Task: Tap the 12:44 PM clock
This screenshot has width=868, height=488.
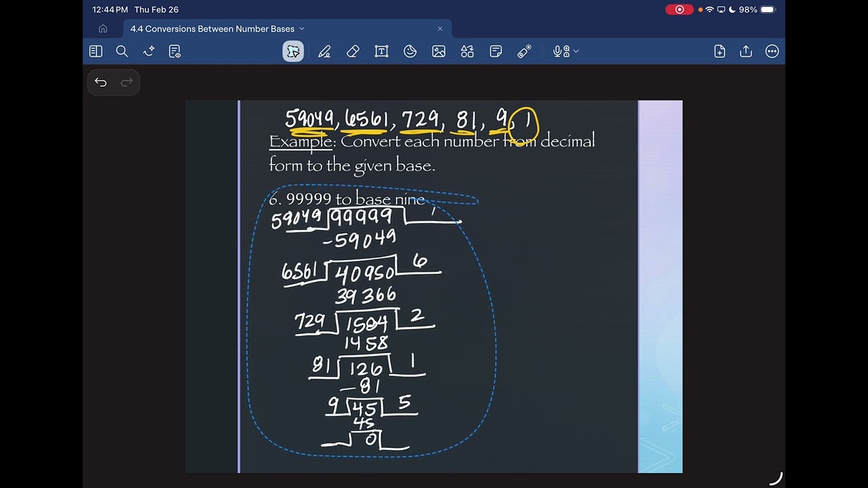Action: (x=110, y=9)
